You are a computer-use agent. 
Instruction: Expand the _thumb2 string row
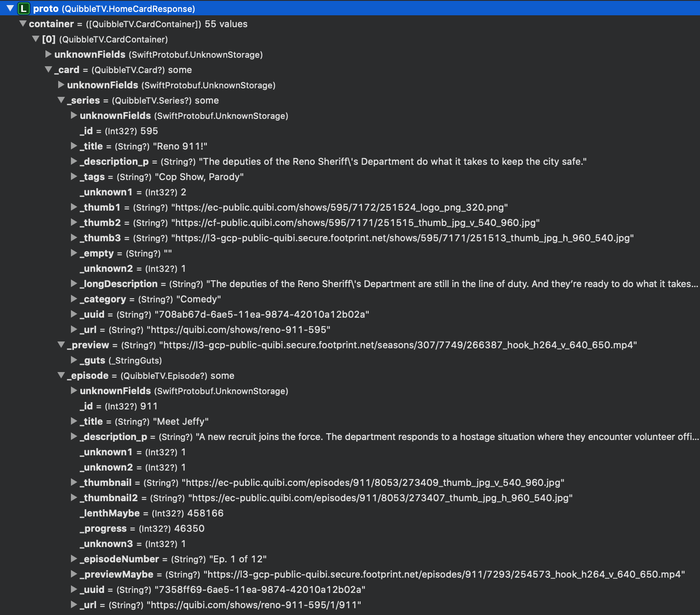[74, 222]
